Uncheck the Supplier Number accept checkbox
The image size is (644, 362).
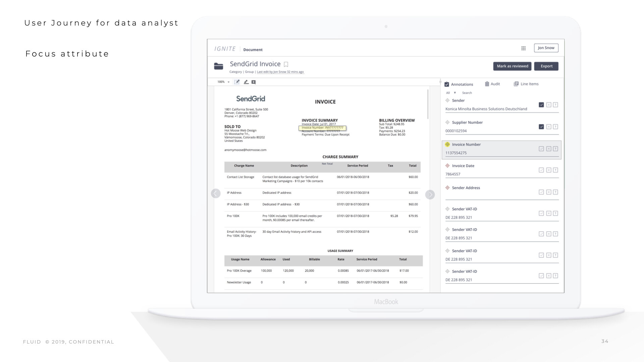coord(541,127)
